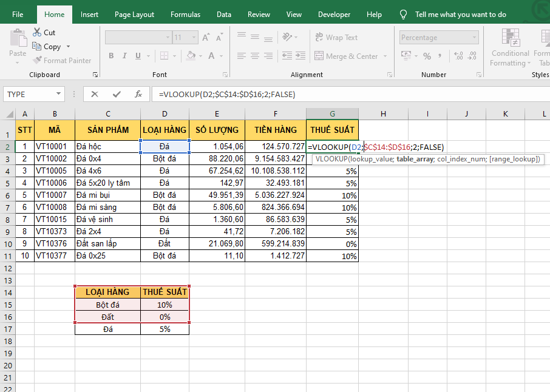Cancel the formula entry with X
The height and width of the screenshot is (392, 550).
click(95, 94)
